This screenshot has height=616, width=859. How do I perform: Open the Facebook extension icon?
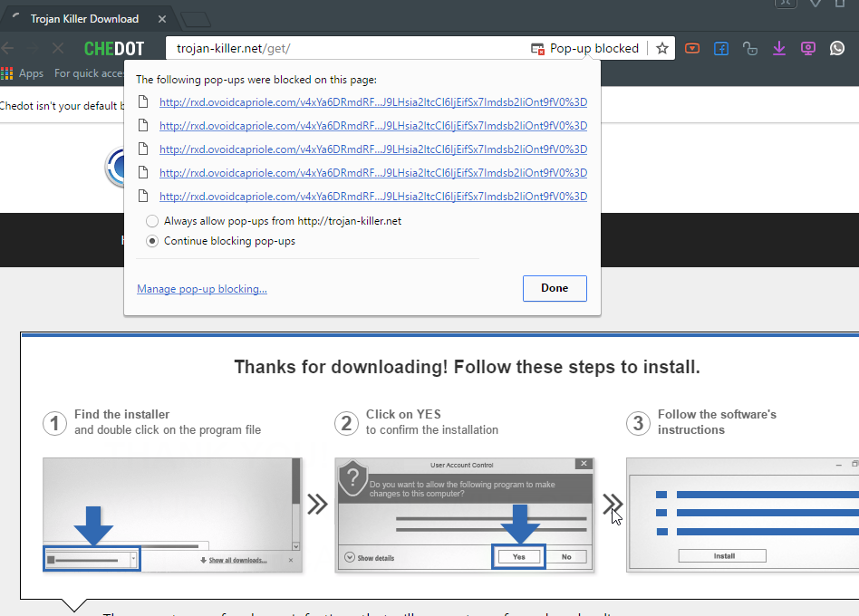(721, 49)
